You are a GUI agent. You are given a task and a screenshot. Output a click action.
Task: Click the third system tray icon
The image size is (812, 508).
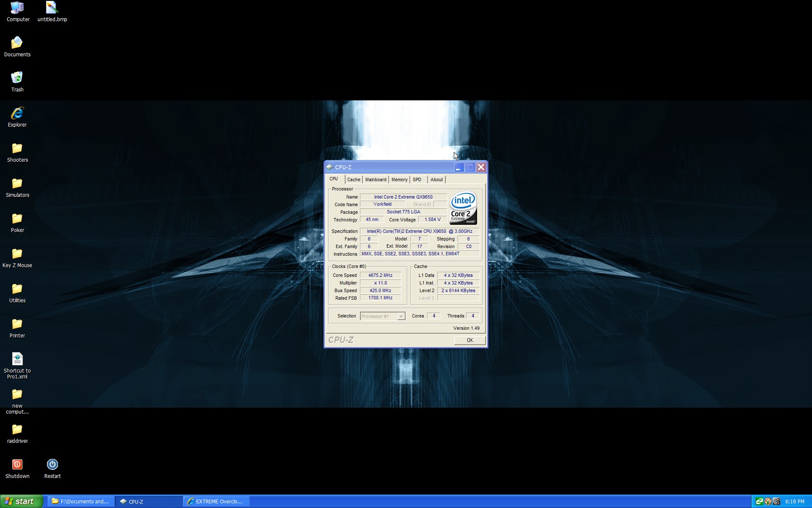tap(776, 502)
